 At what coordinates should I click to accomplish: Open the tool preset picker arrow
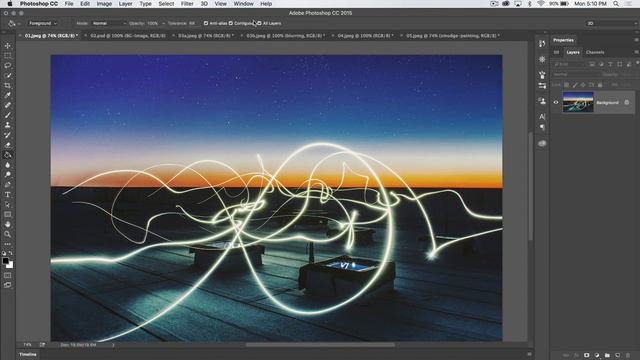click(19, 24)
